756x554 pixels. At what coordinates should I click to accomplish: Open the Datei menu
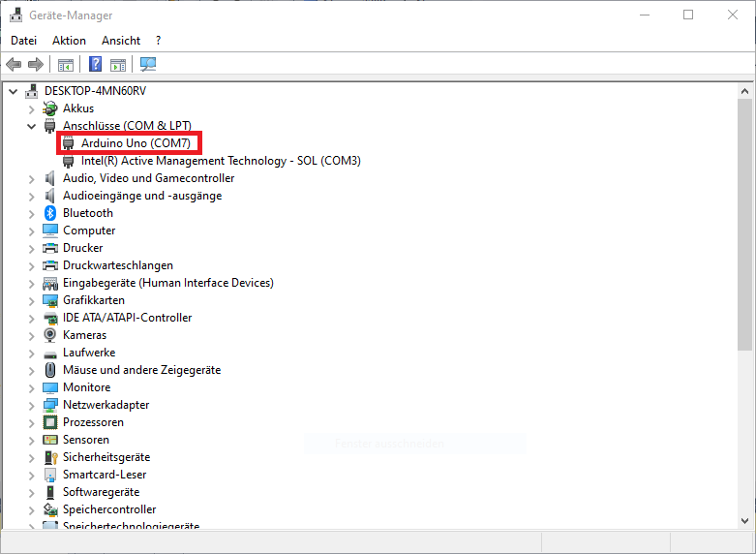click(23, 41)
